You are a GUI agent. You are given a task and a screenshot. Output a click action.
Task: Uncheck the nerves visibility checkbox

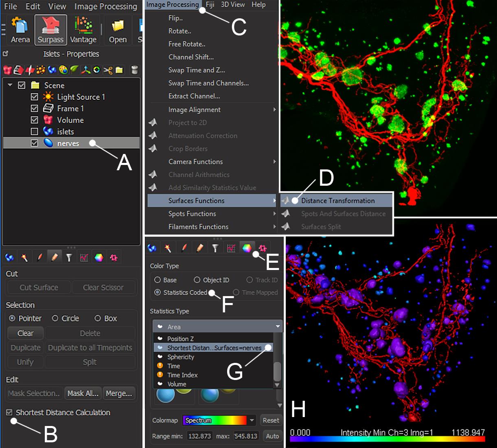[35, 143]
